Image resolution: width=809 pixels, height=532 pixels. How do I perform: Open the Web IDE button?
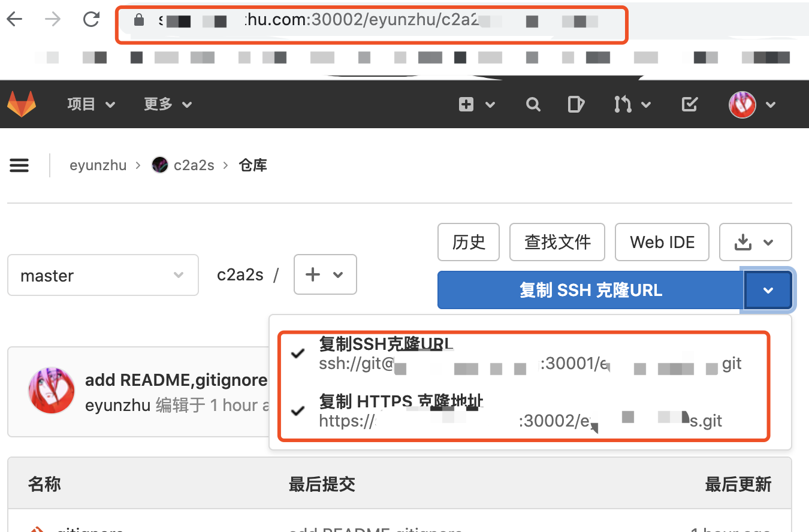tap(662, 242)
